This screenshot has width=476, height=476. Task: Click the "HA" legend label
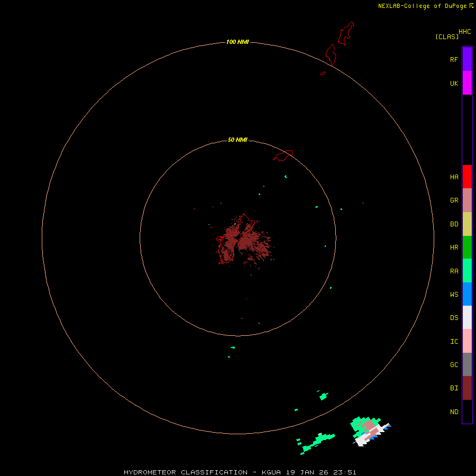[x=454, y=177]
